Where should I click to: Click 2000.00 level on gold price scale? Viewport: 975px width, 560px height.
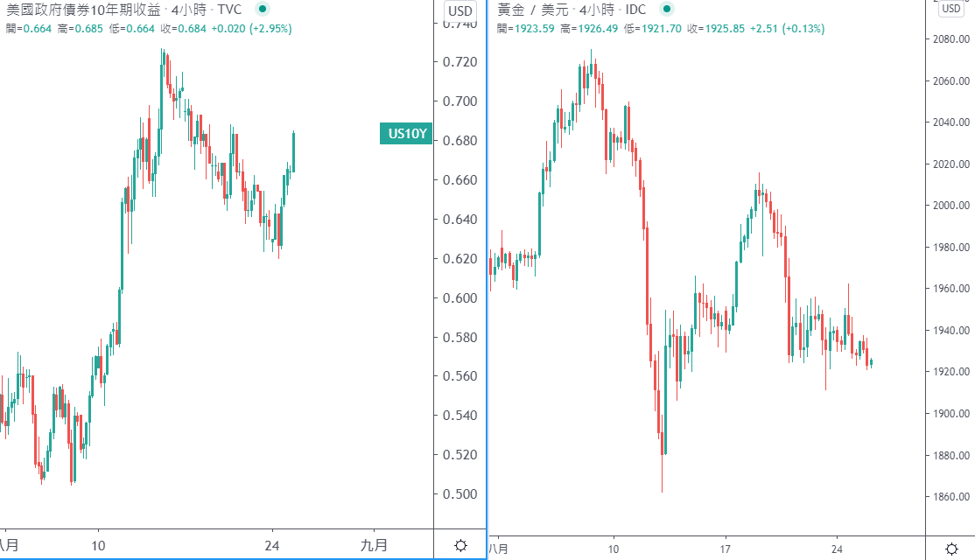coord(951,206)
